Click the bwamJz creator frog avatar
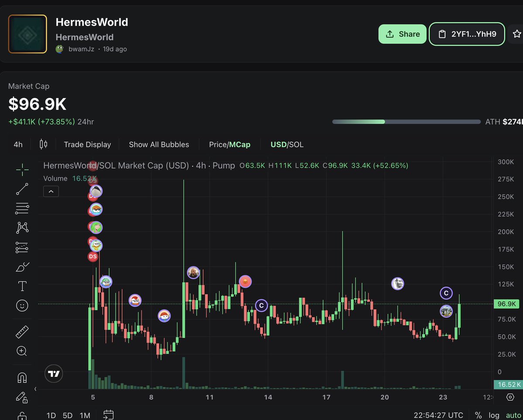The width and height of the screenshot is (523, 420). [x=60, y=49]
